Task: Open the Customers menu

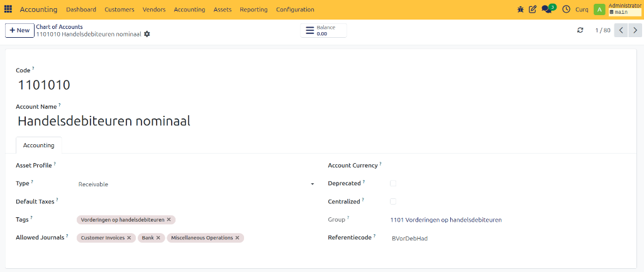Action: (119, 9)
